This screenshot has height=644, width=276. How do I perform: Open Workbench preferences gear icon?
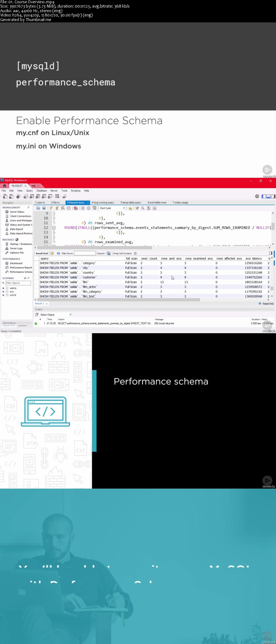tap(257, 196)
